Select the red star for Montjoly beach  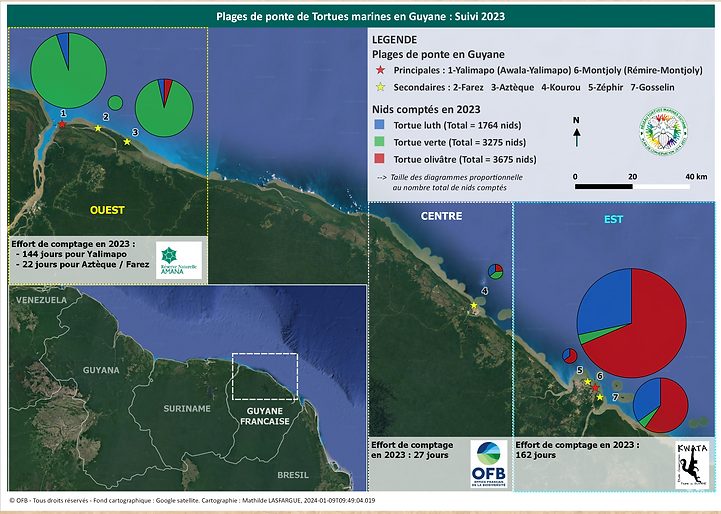tap(595, 387)
